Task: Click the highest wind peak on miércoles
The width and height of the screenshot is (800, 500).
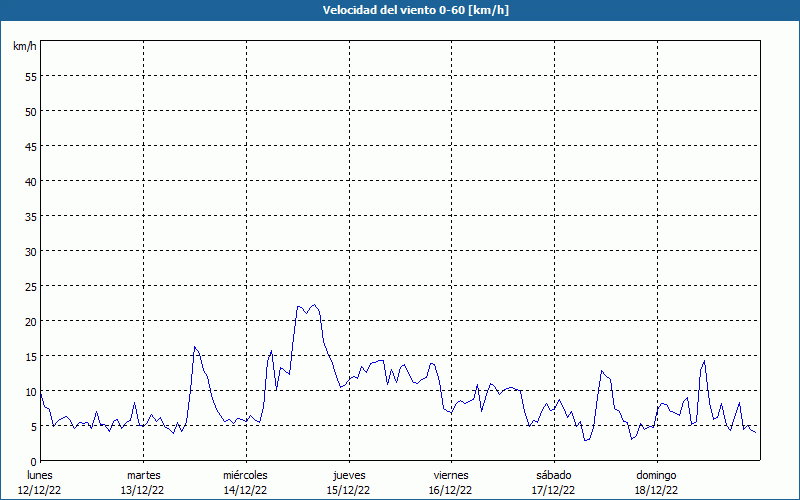Action: tap(314, 305)
